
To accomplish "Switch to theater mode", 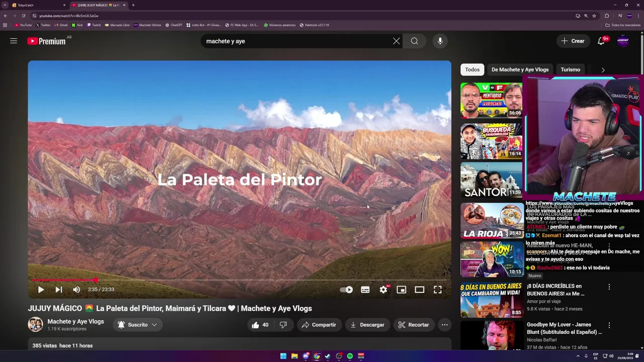I will coord(420,290).
